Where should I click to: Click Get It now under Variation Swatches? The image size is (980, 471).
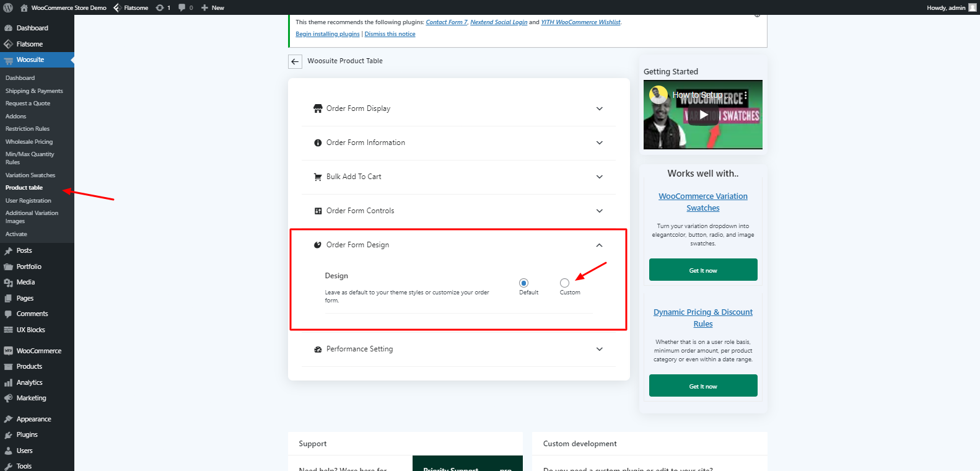coord(703,270)
